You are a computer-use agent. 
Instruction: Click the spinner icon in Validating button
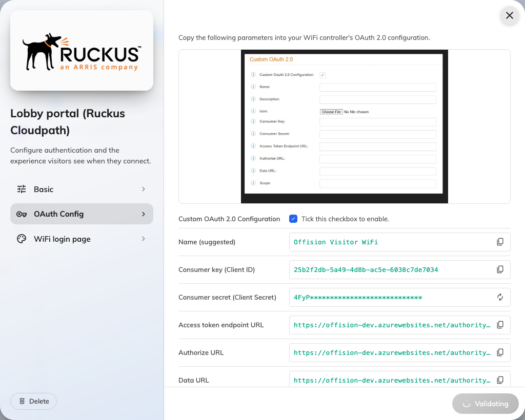tap(467, 404)
